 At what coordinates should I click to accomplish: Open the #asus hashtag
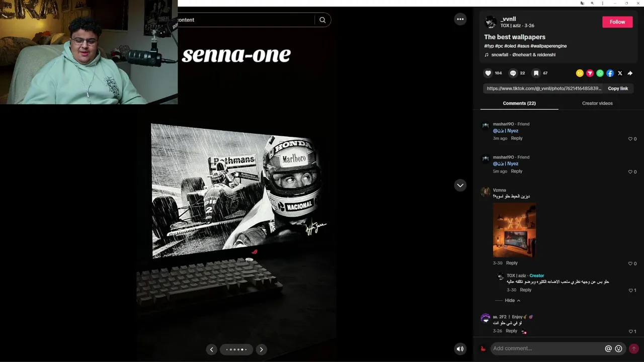pyautogui.click(x=523, y=46)
